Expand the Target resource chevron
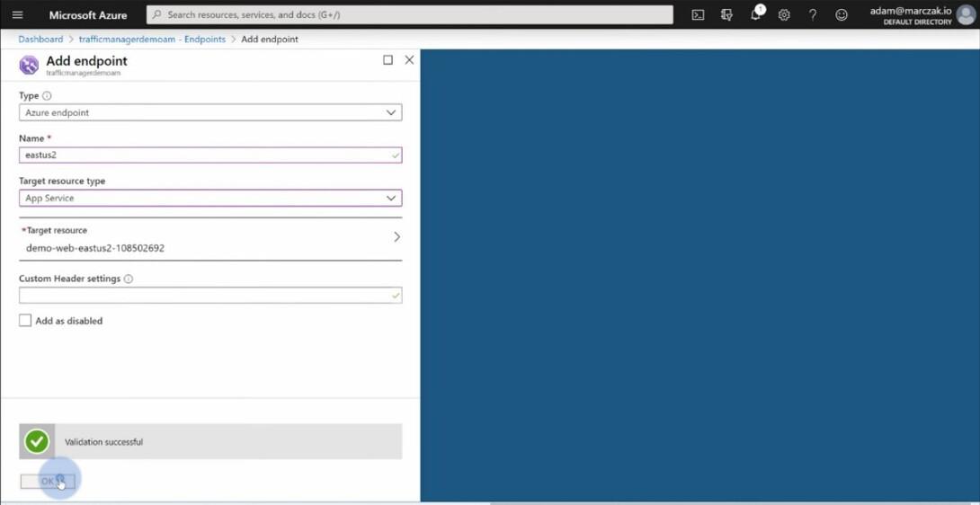Viewport: 980px width, 505px height. [x=396, y=237]
